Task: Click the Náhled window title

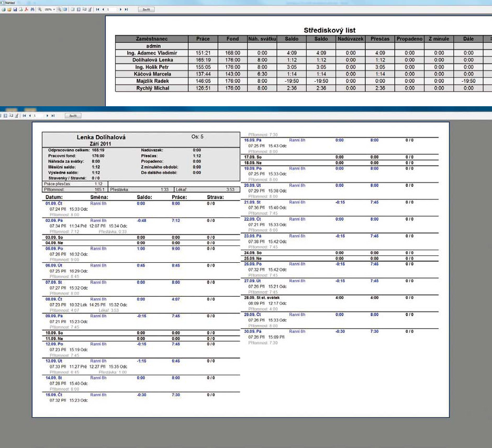Action: (x=10, y=3)
